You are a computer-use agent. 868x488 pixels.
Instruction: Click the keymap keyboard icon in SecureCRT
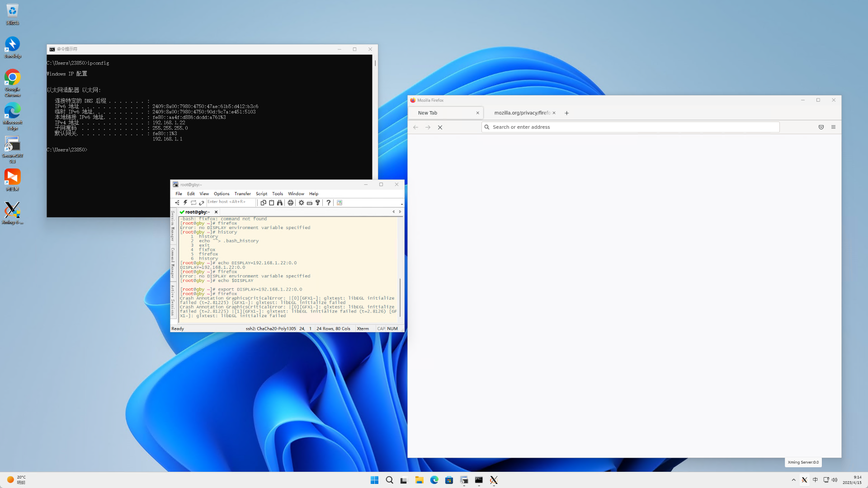[310, 203]
